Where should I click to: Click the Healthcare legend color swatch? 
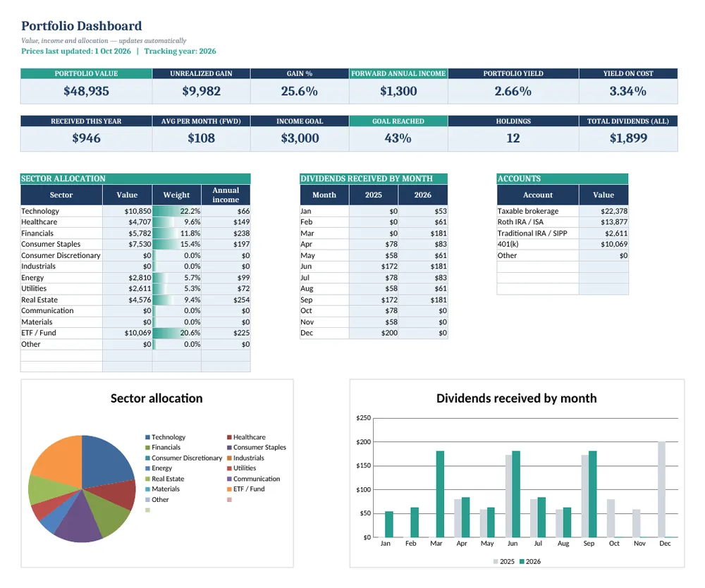coord(229,437)
